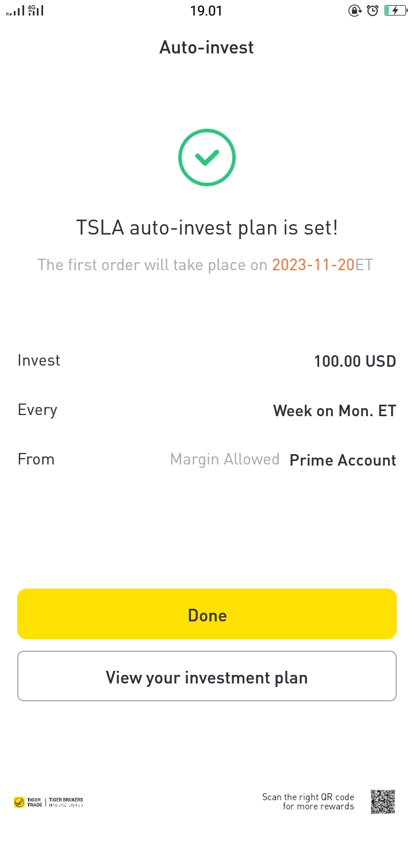This screenshot has width=414, height=868.
Task: Tap the green success checkmark icon
Action: (207, 158)
